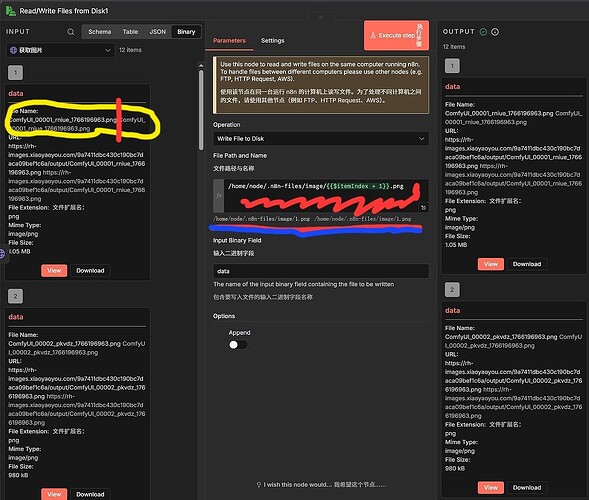The width and height of the screenshot is (589, 500).
Task: Switch input view to Schema
Action: tap(100, 32)
